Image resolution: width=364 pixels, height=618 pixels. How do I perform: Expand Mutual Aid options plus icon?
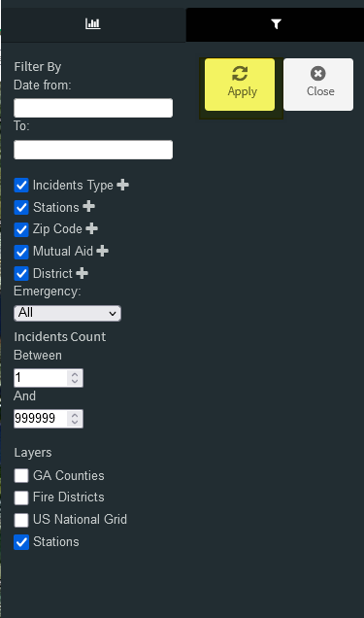tap(102, 251)
